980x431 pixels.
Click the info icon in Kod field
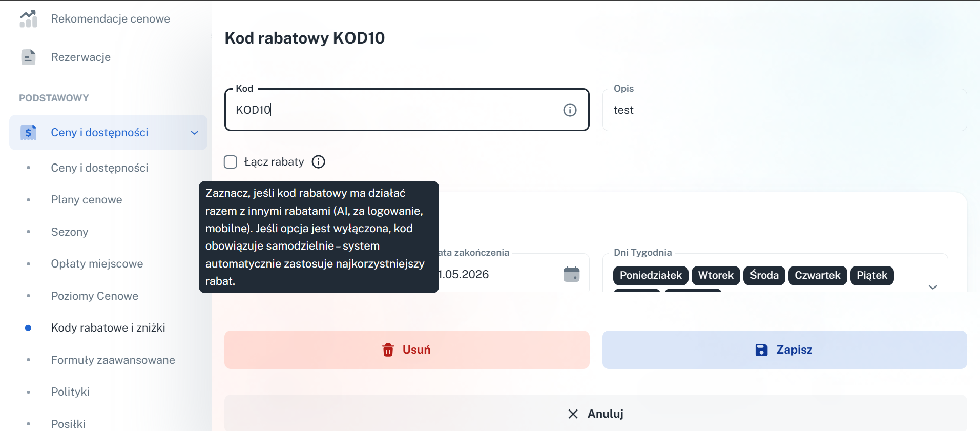[x=570, y=110]
